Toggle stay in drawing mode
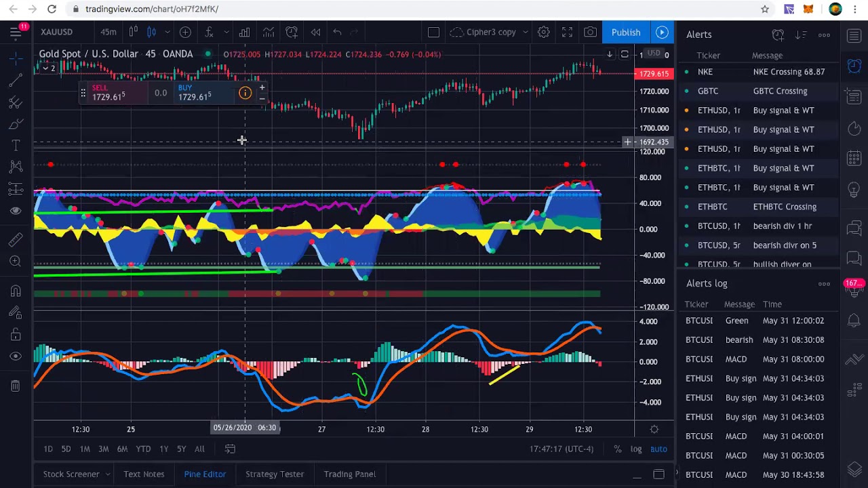This screenshot has width=868, height=488. point(16,312)
